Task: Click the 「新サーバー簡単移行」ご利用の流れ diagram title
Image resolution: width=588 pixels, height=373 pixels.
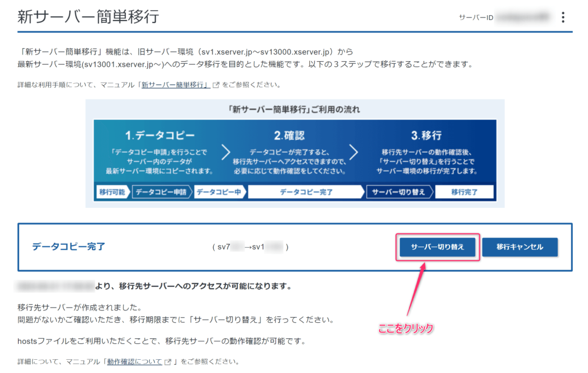Action: [x=294, y=110]
